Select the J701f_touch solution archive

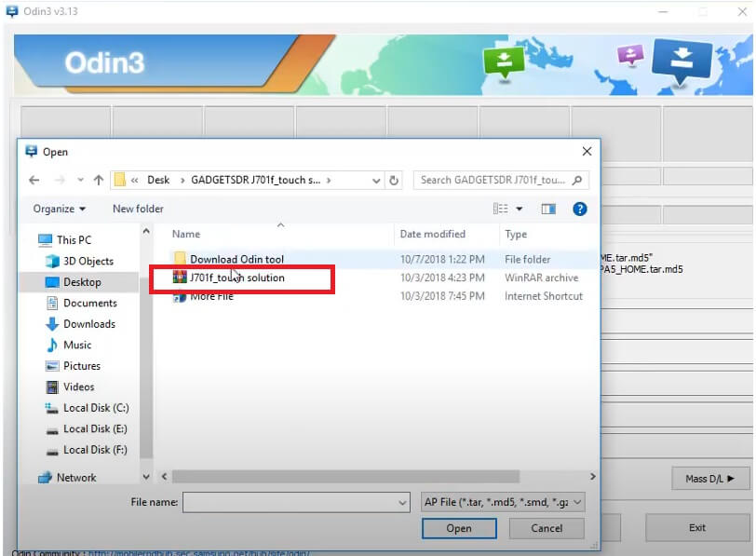237,278
